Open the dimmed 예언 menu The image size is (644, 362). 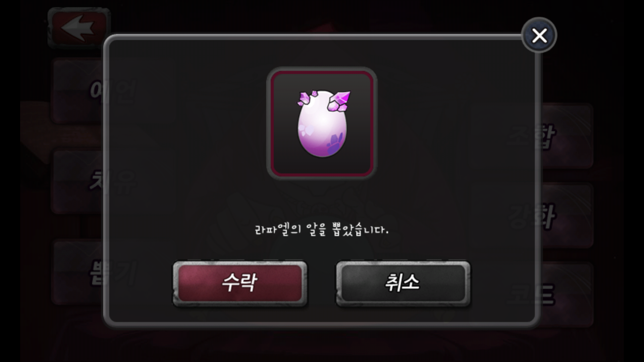click(x=78, y=91)
